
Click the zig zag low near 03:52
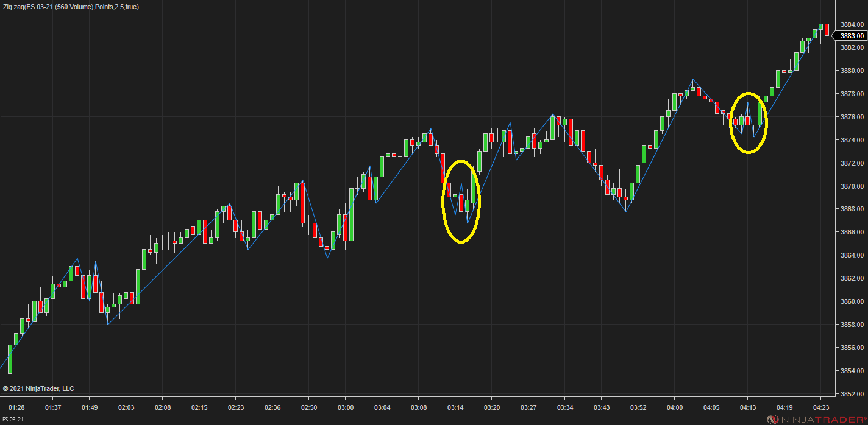click(626, 211)
